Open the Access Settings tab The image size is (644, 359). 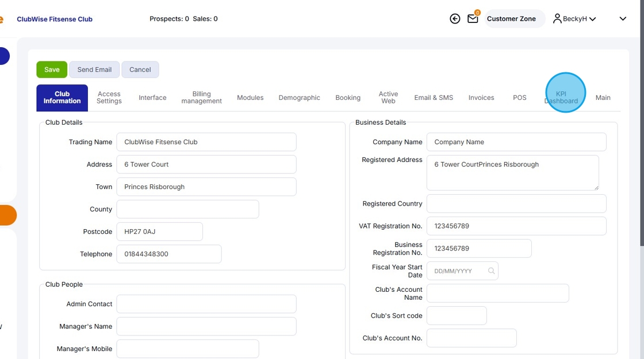pos(109,98)
